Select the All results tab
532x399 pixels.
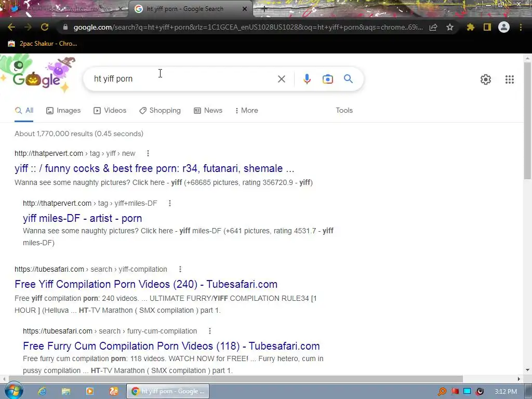[x=24, y=110]
